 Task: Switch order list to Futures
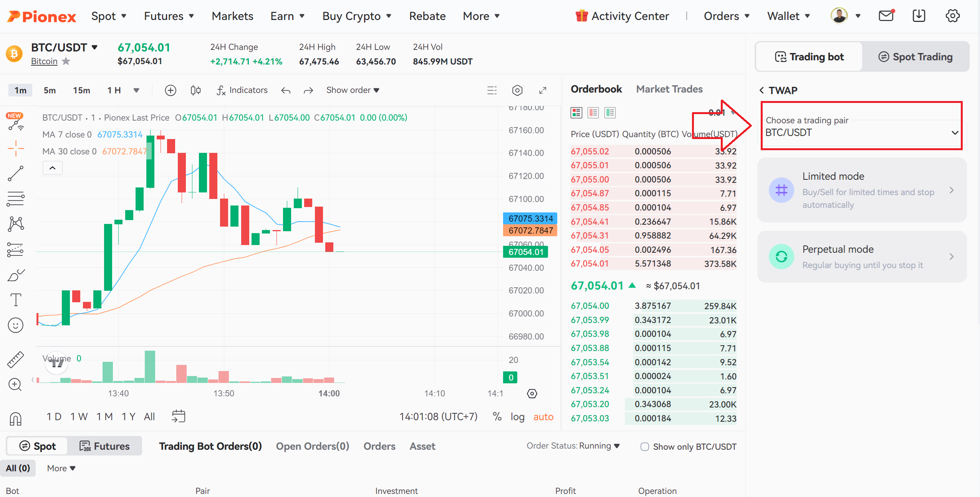(x=104, y=446)
